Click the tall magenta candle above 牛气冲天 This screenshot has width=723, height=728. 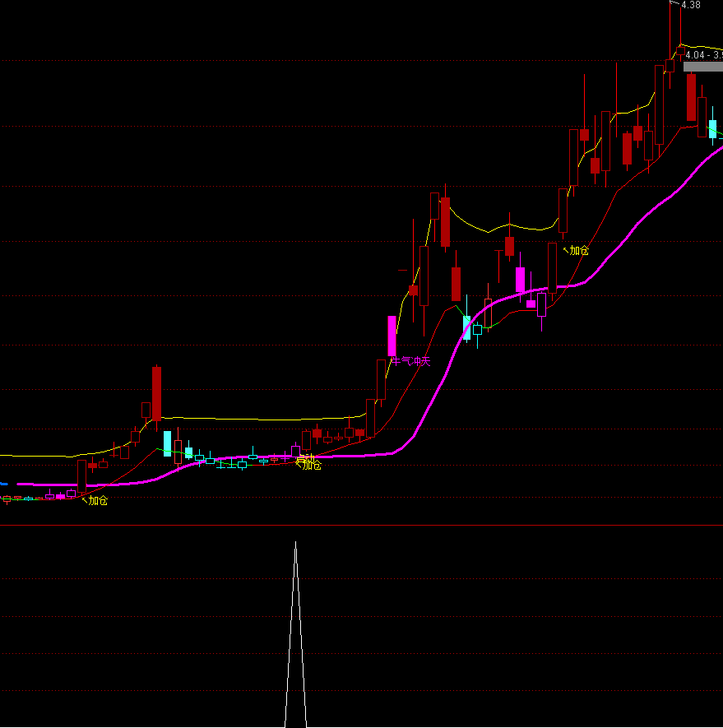pyautogui.click(x=392, y=336)
